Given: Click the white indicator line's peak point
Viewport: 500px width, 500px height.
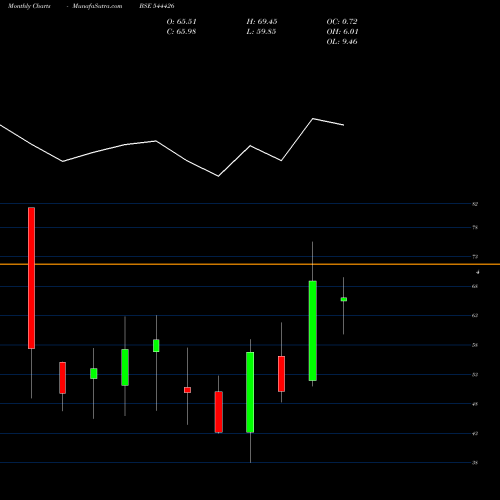Looking at the screenshot, I should [313, 119].
